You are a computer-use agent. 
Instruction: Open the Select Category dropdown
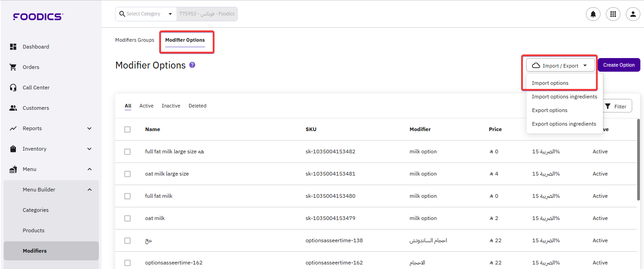coord(146,14)
